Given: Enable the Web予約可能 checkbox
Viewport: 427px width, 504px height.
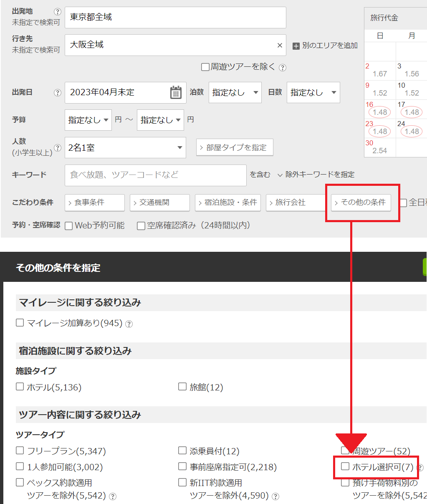Looking at the screenshot, I should tap(69, 226).
